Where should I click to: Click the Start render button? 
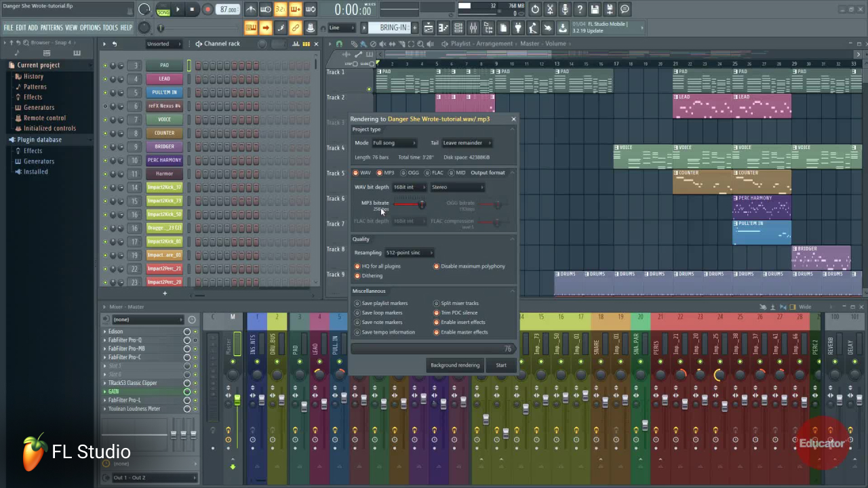click(x=501, y=365)
